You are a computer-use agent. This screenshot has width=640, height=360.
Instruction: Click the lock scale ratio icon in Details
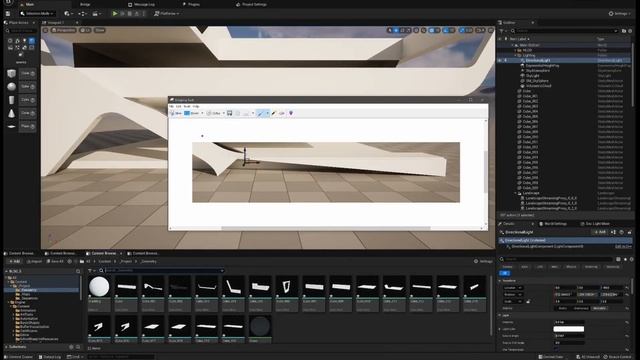click(528, 301)
